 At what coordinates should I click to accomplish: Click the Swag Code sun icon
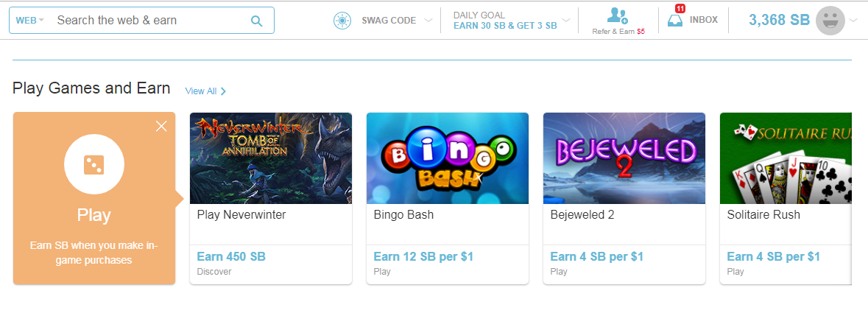pos(342,21)
